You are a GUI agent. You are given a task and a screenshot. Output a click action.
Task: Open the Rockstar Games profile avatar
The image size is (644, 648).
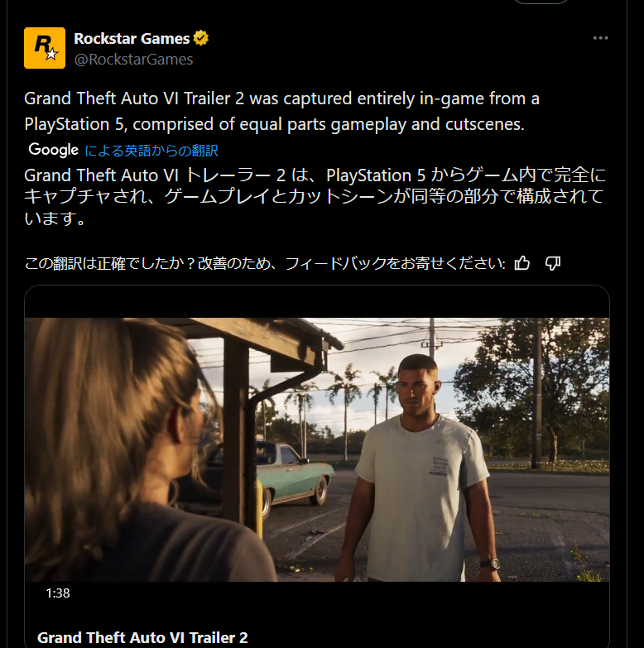pyautogui.click(x=45, y=48)
